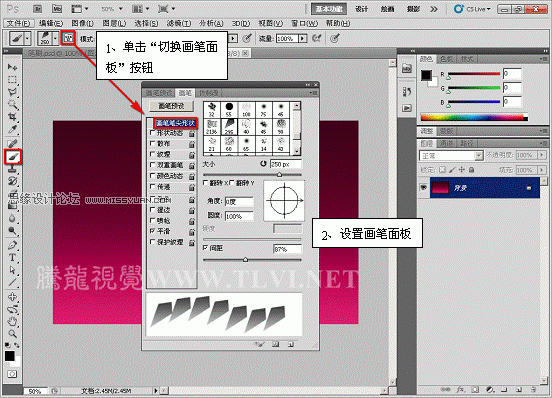Enable the 散布 checkbox
552x398 pixels.
pyautogui.click(x=152, y=144)
